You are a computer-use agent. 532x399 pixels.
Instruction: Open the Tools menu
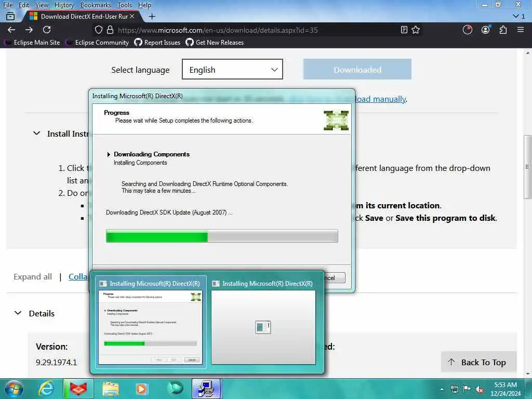coord(125,5)
